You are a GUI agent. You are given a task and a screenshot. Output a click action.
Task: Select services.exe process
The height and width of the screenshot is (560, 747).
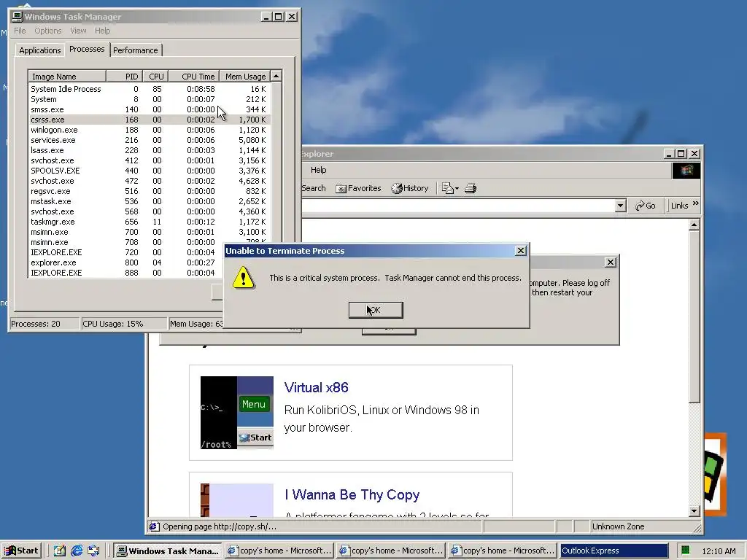click(149, 140)
